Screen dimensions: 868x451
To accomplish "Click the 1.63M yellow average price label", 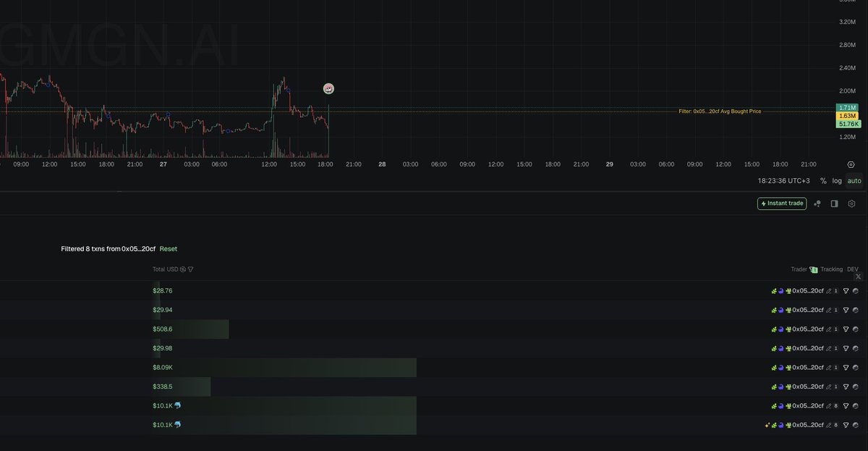I will click(x=847, y=116).
